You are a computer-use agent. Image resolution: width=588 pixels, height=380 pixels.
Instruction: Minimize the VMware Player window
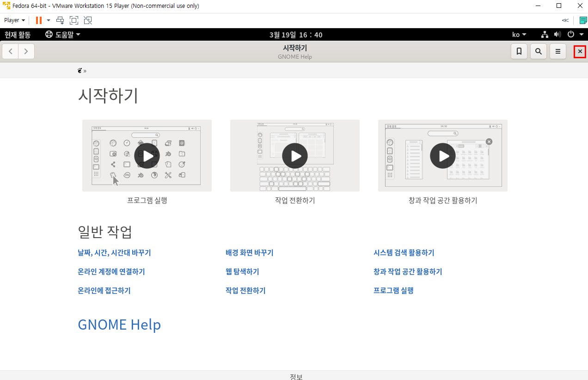pos(538,6)
